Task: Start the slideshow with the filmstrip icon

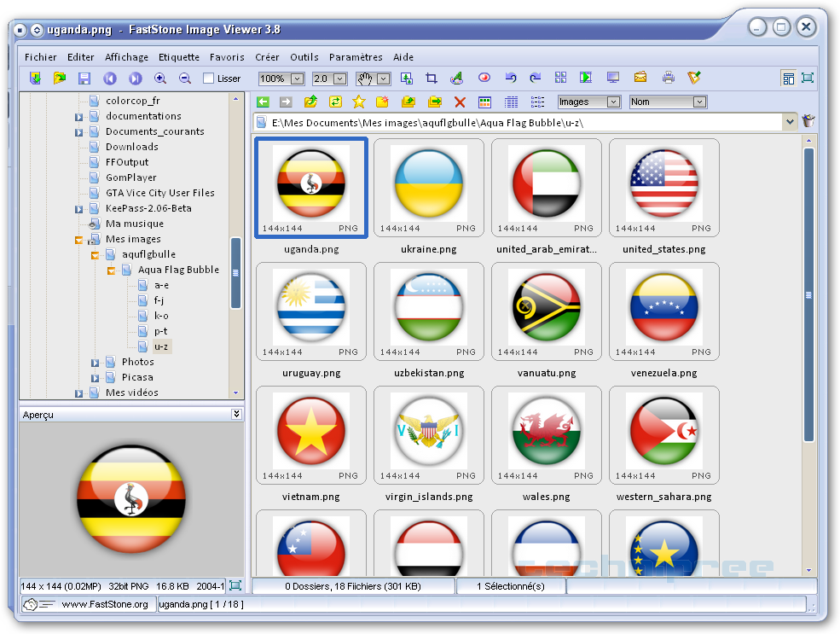Action: (x=586, y=79)
